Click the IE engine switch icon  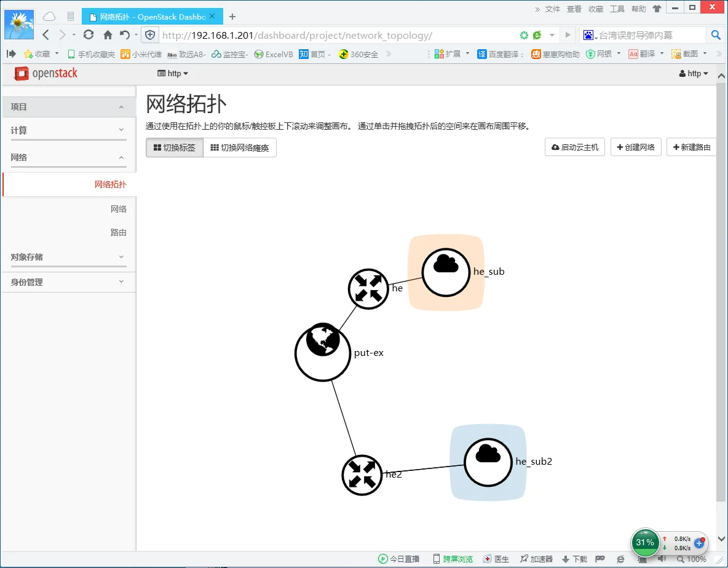click(x=537, y=35)
